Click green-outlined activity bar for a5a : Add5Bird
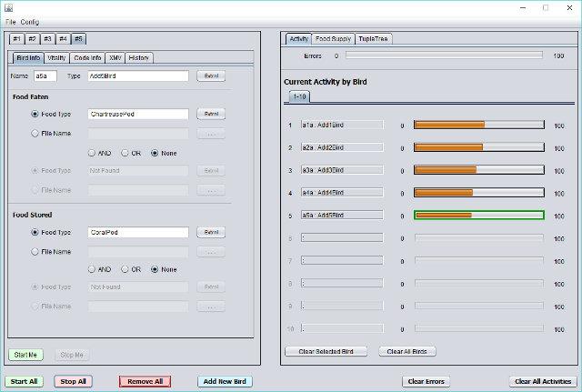The image size is (582, 392). coord(479,216)
